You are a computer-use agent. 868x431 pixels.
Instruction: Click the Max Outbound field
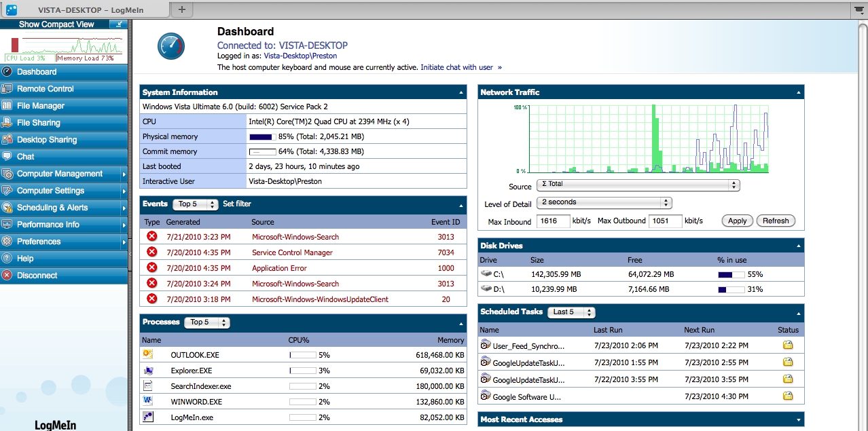pos(666,221)
